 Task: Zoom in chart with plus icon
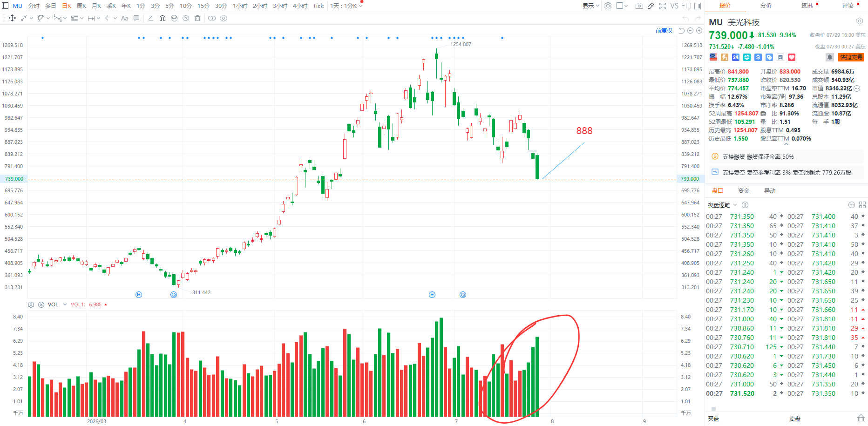point(699,31)
